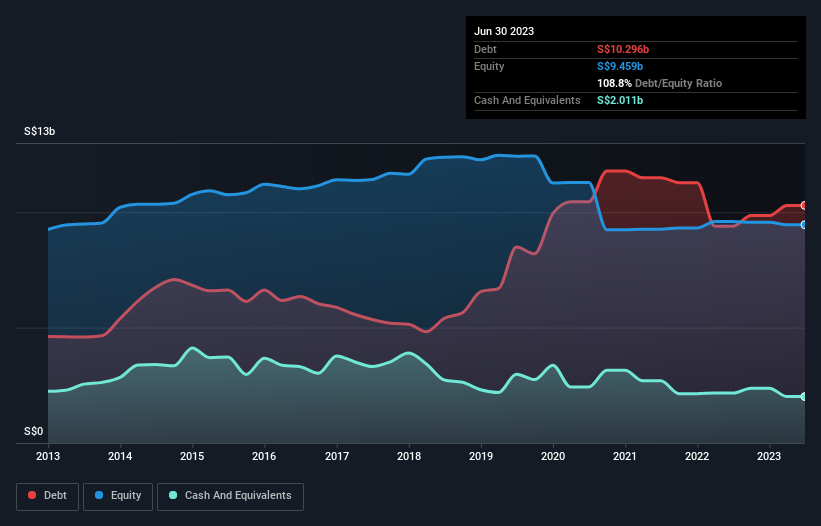Click the S$0 y-axis label
This screenshot has width=821, height=526.
pyautogui.click(x=34, y=431)
